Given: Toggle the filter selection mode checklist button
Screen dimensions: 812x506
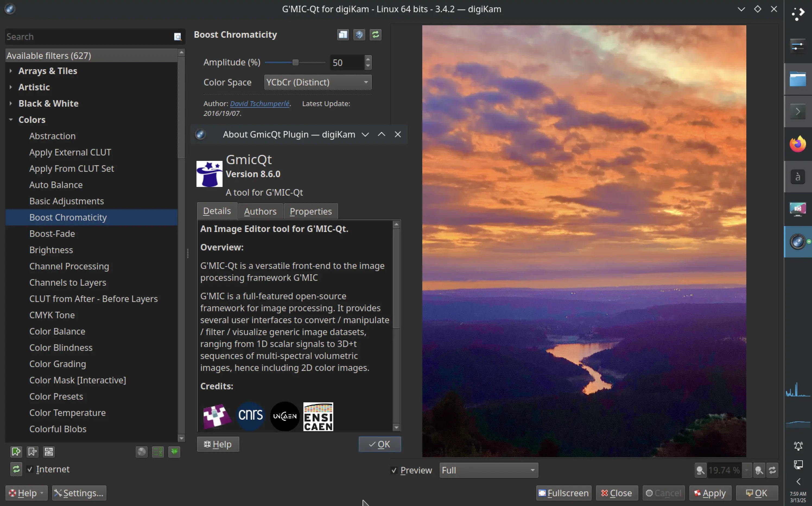Looking at the screenshot, I should coord(158,452).
